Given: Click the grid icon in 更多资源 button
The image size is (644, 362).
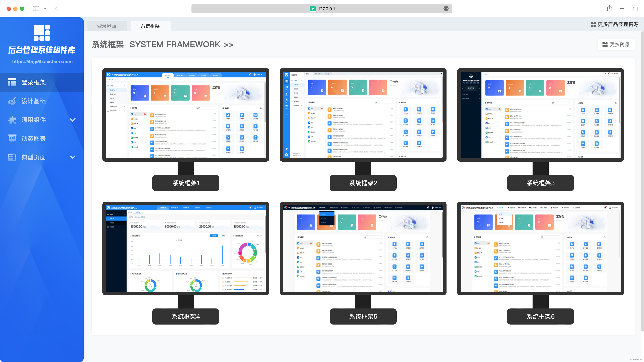Looking at the screenshot, I should point(605,44).
